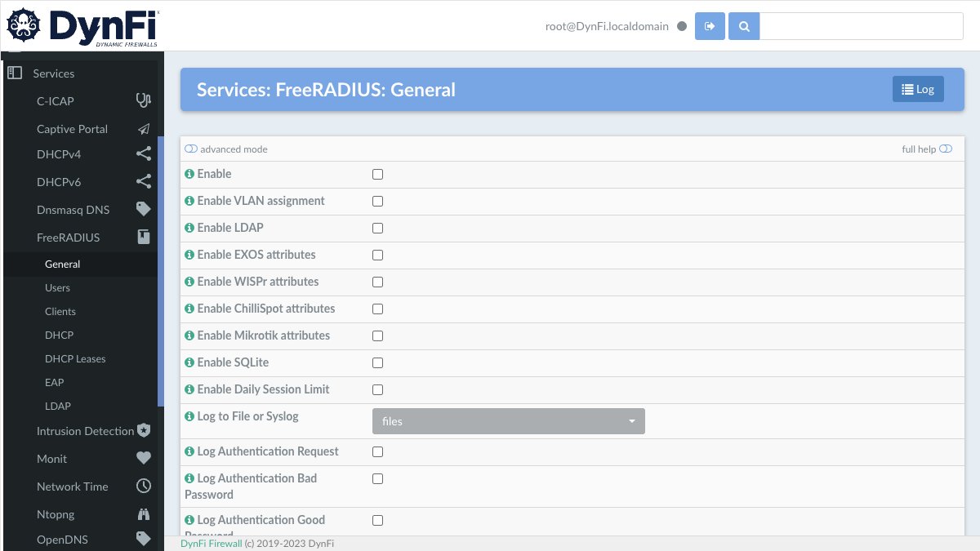Click the Network Time clock icon
The width and height of the screenshot is (980, 551).
pos(144,486)
